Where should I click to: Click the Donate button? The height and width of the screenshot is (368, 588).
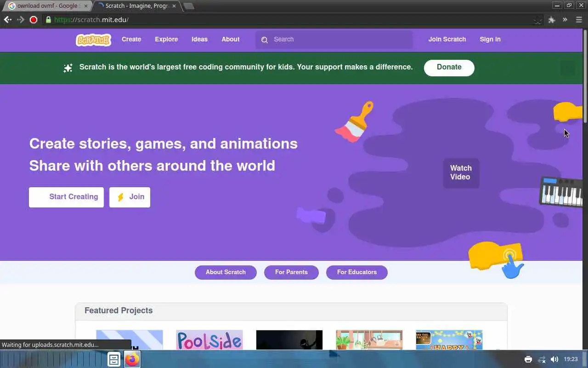coord(449,68)
